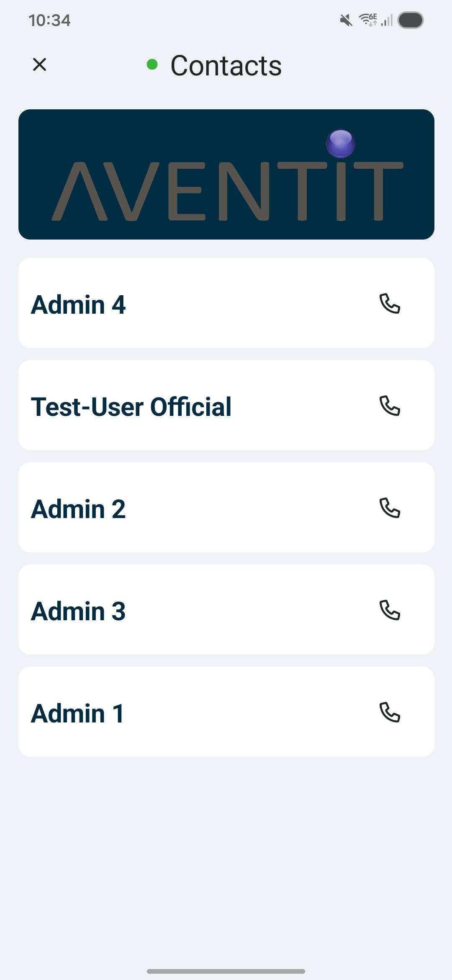Image resolution: width=452 pixels, height=980 pixels.
Task: Tap the green online status dot
Action: coord(152,64)
